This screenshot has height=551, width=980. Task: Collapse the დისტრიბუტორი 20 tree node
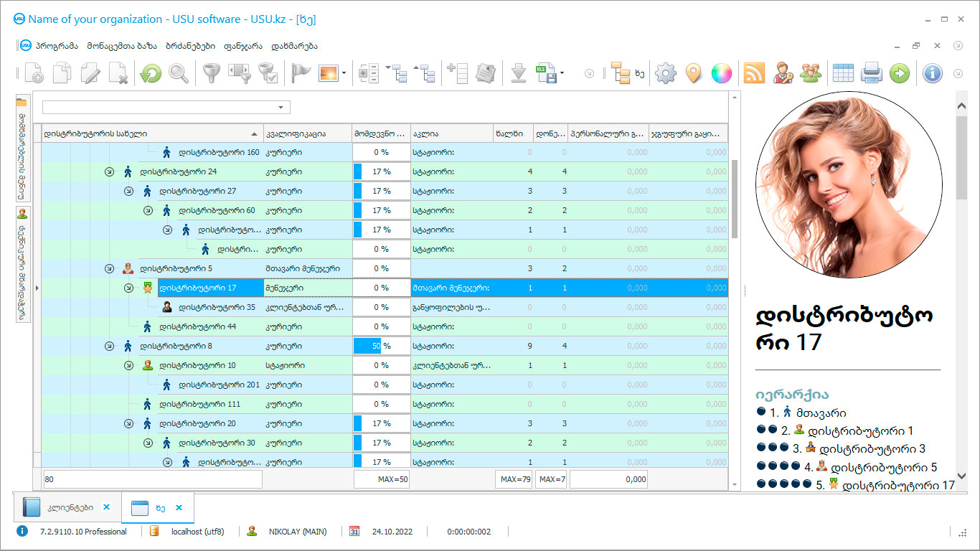pos(128,423)
